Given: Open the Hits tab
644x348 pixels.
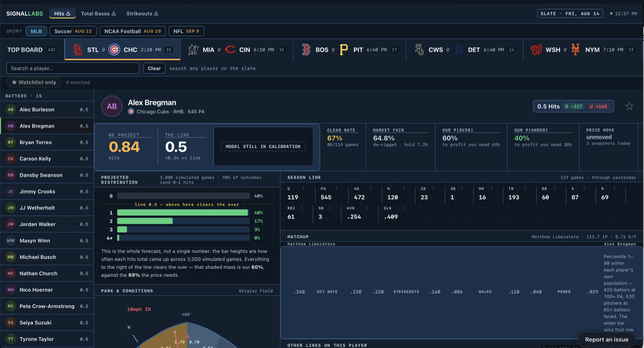Looking at the screenshot, I should tap(62, 14).
